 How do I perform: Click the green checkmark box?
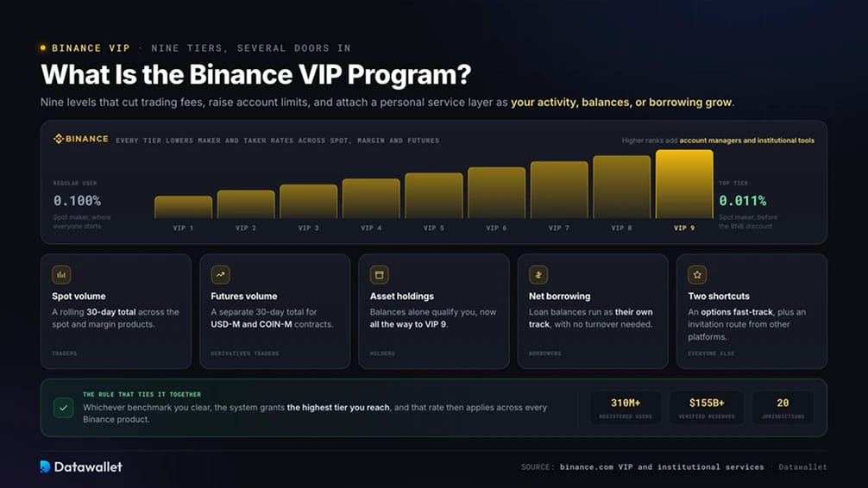click(x=63, y=408)
